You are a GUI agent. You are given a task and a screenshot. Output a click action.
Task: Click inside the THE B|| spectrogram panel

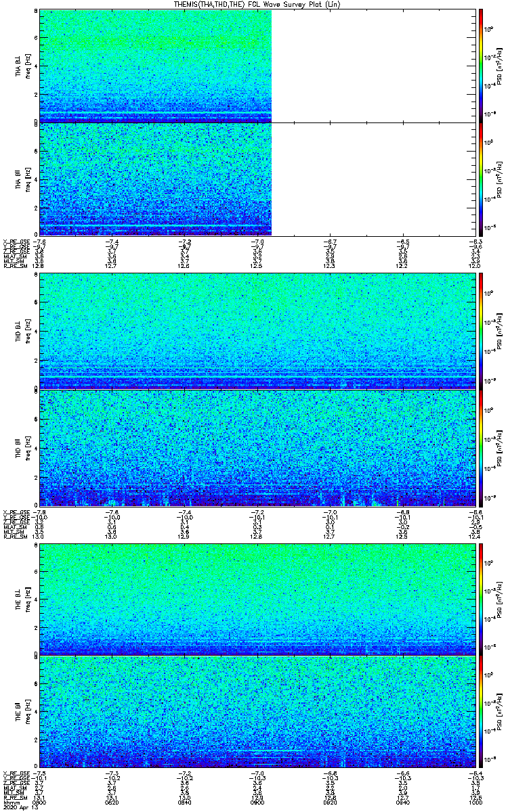[257, 712]
